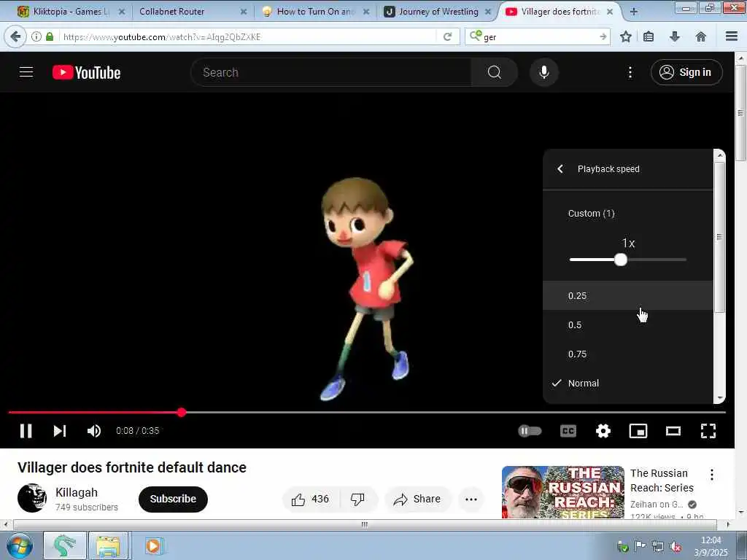Select Normal playback speed
This screenshot has height=560, width=747.
[x=628, y=384]
